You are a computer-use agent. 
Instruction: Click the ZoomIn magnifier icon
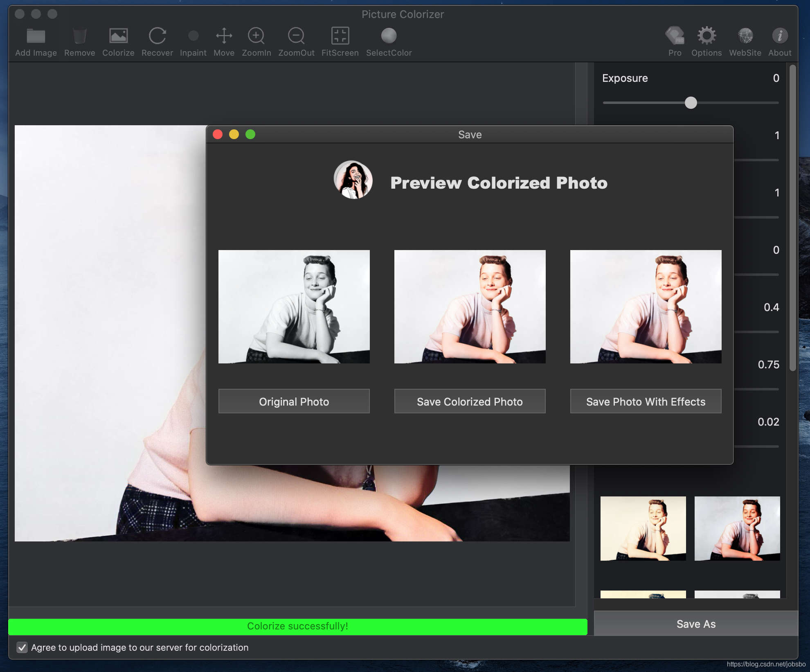click(x=256, y=36)
